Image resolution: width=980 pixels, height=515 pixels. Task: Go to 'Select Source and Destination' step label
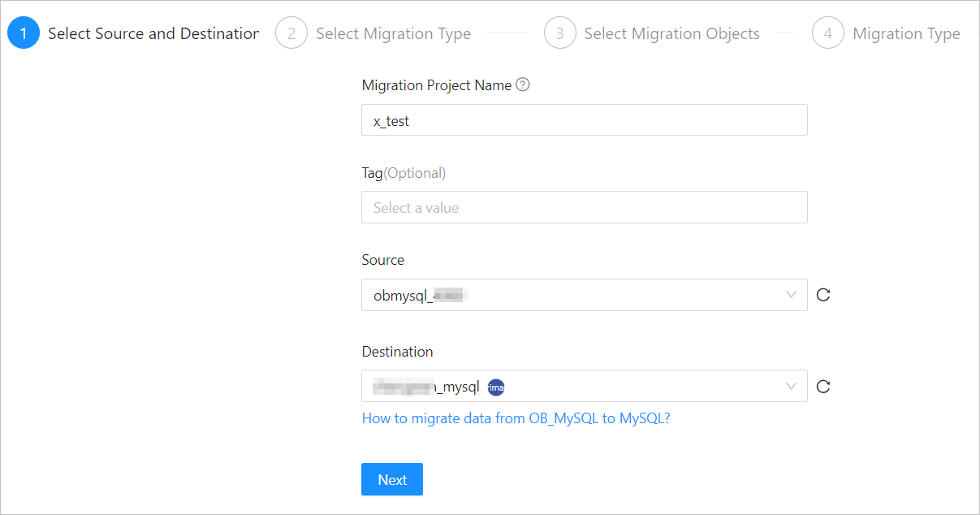point(153,33)
